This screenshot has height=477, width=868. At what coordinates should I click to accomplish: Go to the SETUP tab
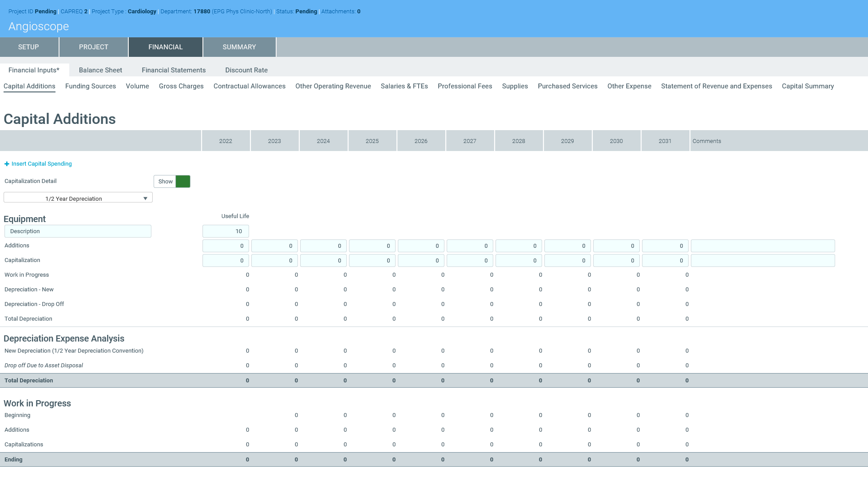(28, 47)
